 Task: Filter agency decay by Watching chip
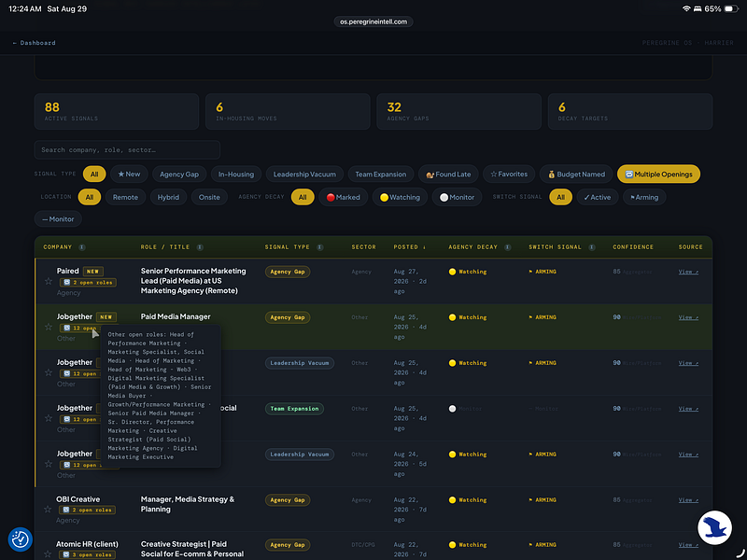tap(400, 197)
